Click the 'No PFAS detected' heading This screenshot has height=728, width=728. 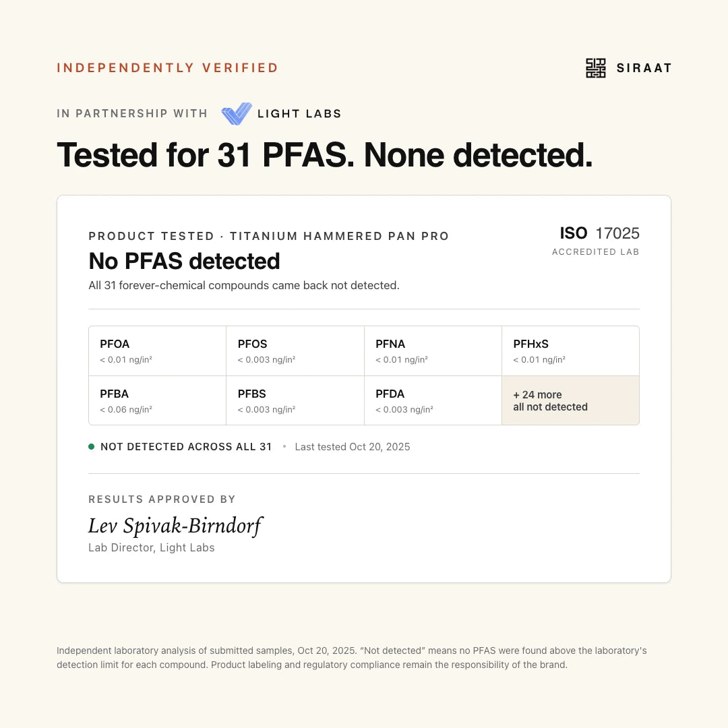[x=184, y=261]
